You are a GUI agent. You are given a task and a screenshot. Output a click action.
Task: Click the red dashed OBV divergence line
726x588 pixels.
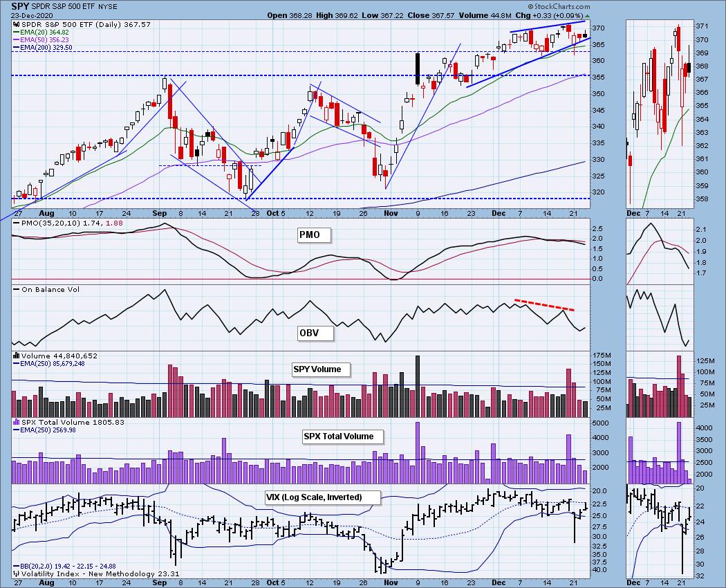click(x=545, y=305)
